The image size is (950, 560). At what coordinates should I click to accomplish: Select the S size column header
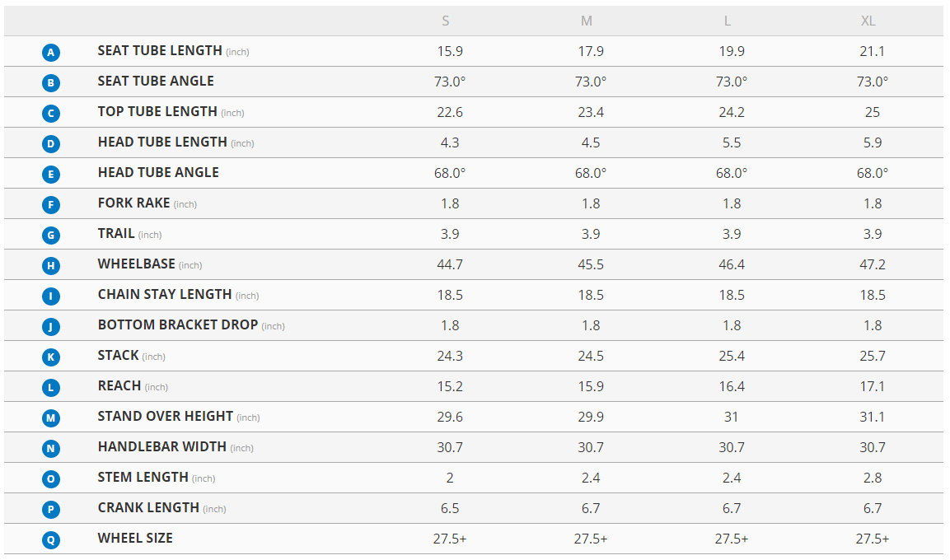[x=447, y=21]
